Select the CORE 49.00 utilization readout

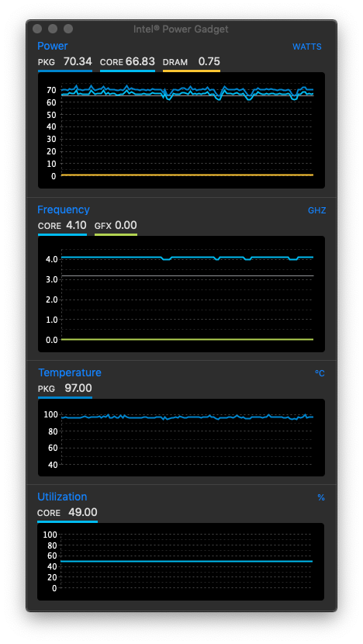(x=67, y=513)
